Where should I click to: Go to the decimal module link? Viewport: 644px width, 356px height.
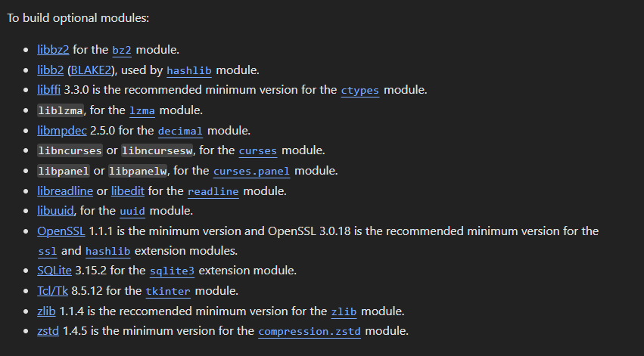tap(180, 131)
